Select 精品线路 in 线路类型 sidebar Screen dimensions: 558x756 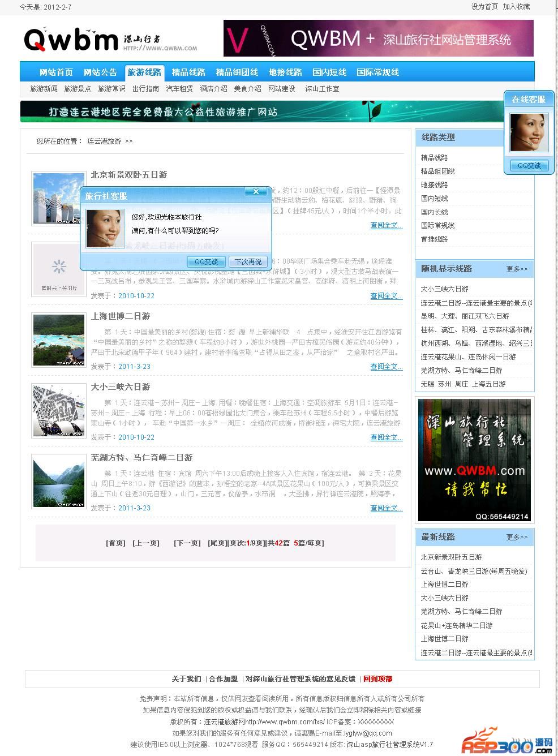tap(434, 158)
